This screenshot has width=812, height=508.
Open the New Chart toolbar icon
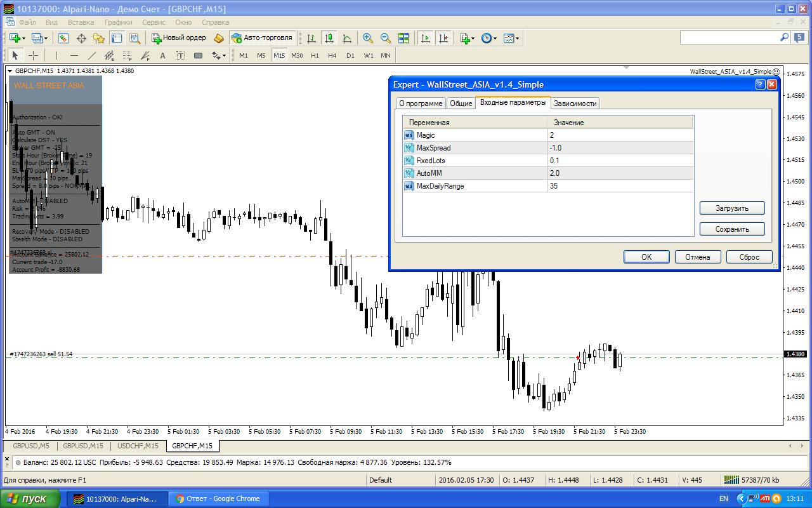click(x=14, y=38)
